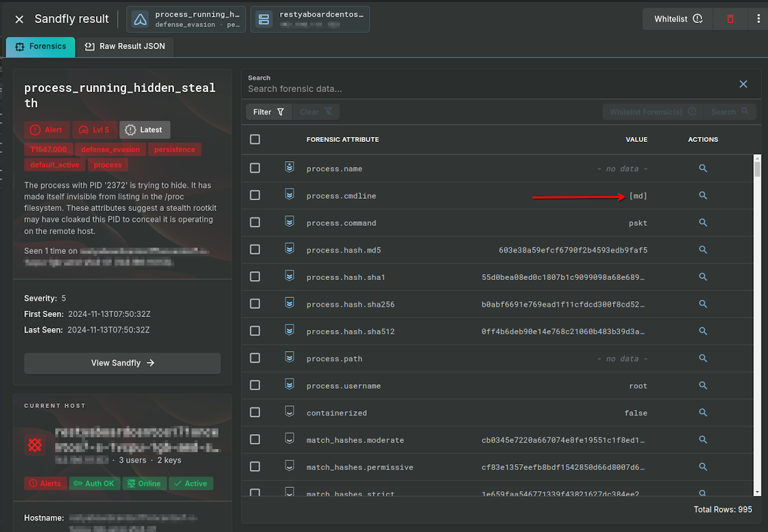Image resolution: width=768 pixels, height=532 pixels.
Task: Click the search magnifier on process.username row
Action: click(x=703, y=386)
